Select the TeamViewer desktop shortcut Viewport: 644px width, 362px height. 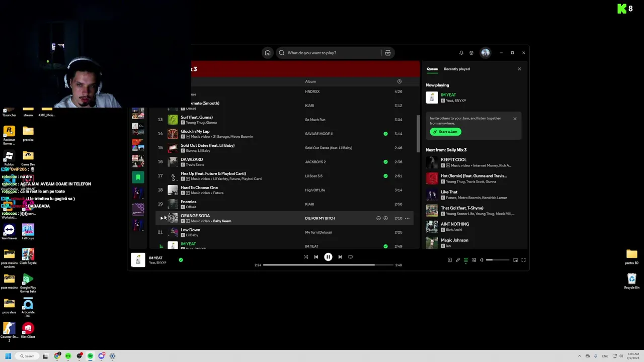(9, 232)
